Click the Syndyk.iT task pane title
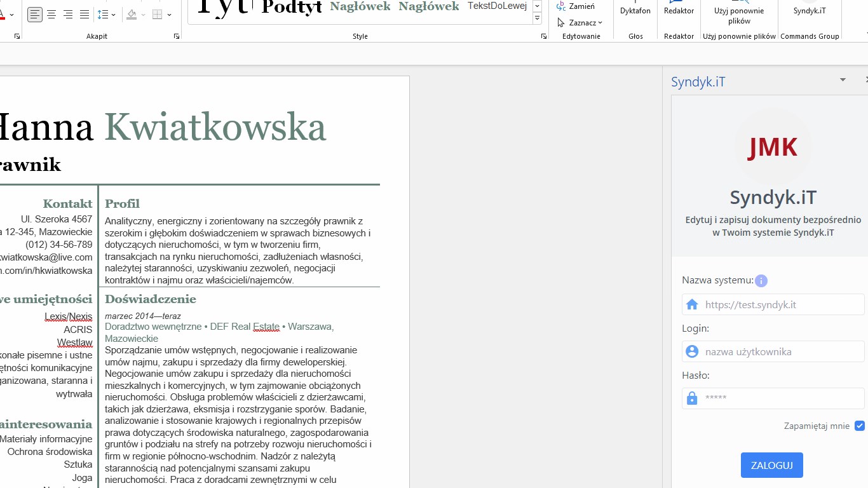The height and width of the screenshot is (488, 868). 698,82
